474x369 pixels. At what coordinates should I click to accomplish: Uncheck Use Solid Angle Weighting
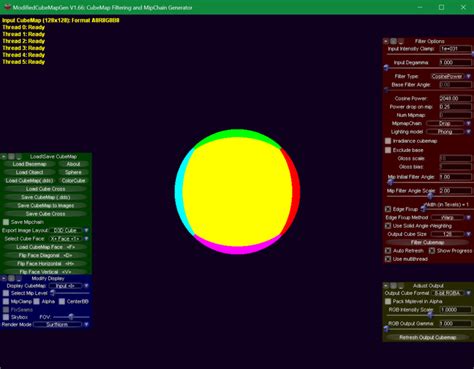click(x=388, y=226)
